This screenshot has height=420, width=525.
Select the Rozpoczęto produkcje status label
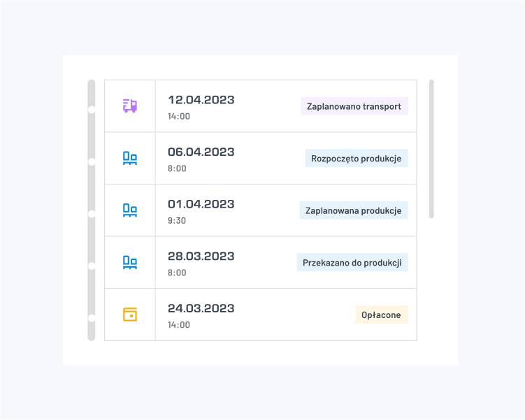tap(357, 159)
